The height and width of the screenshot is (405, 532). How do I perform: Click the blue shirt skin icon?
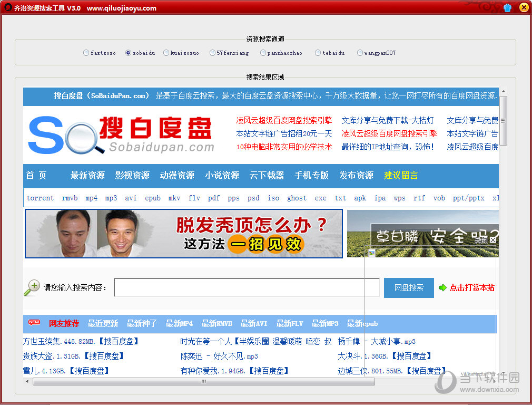tap(507, 7)
